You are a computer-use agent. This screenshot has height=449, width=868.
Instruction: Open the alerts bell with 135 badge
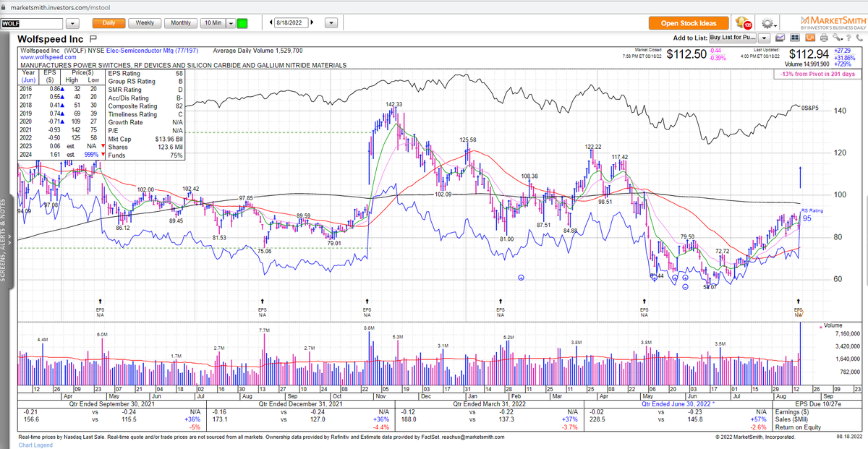[x=744, y=22]
